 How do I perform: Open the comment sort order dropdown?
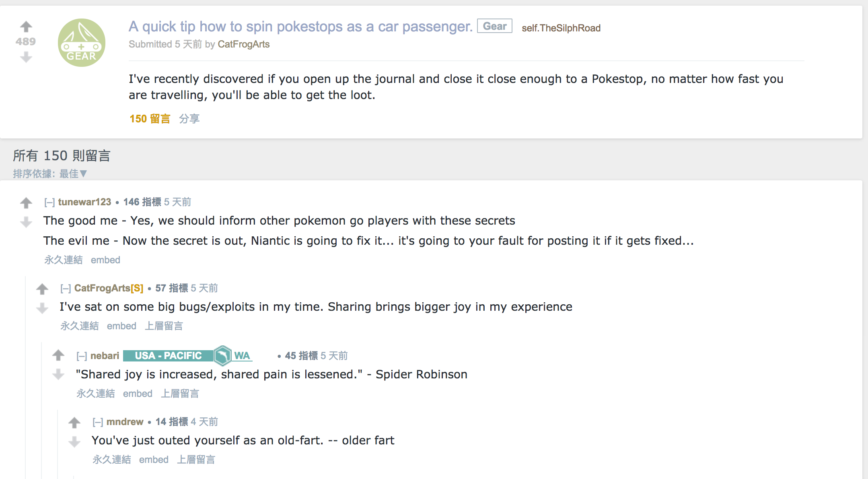[73, 173]
